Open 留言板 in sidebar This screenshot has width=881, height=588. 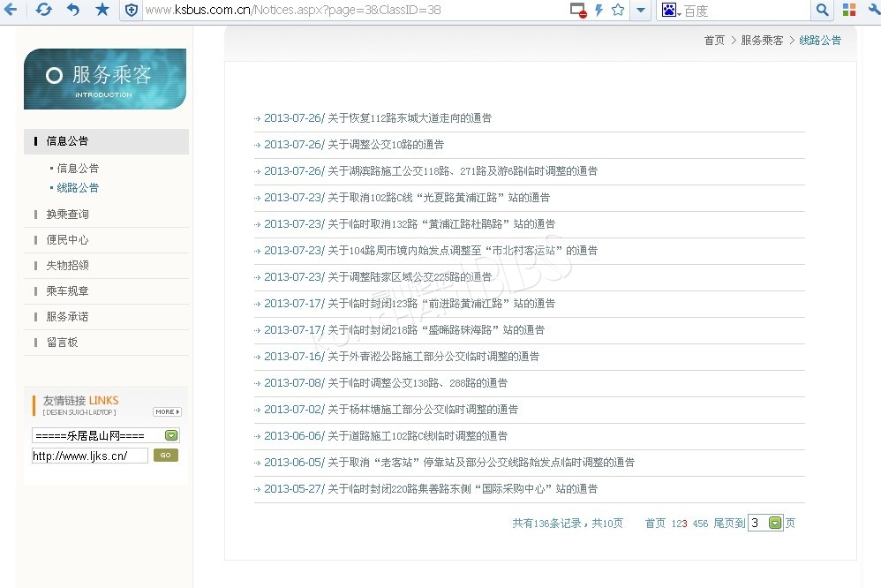pyautogui.click(x=62, y=343)
